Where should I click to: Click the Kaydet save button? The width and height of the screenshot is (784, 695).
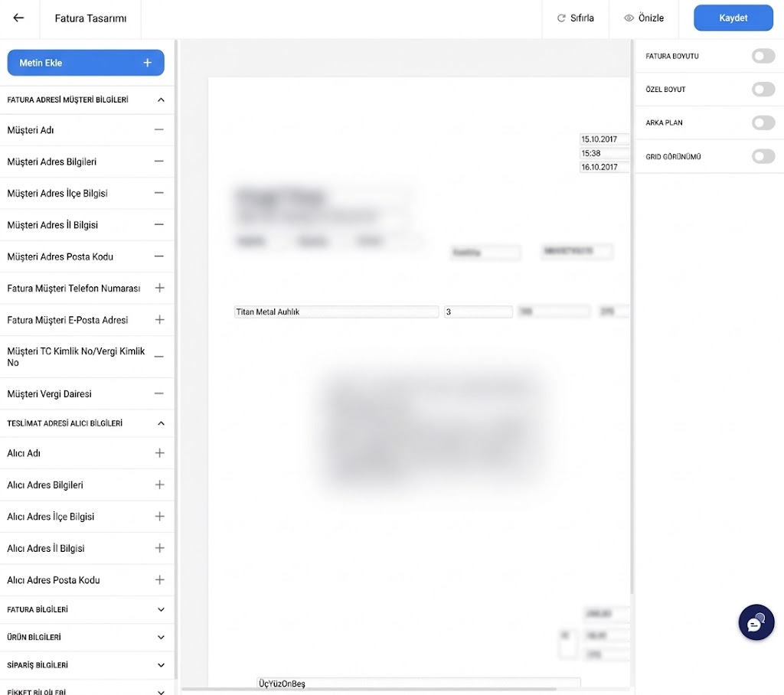click(x=733, y=18)
